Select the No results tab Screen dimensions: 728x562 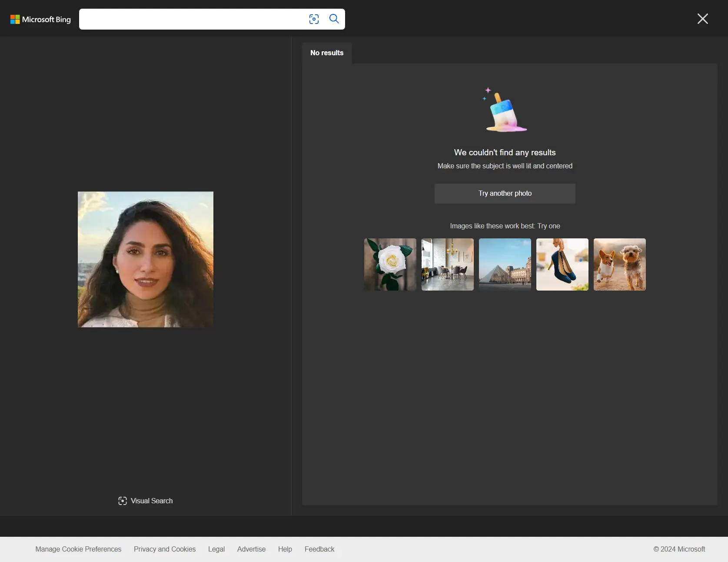(327, 53)
